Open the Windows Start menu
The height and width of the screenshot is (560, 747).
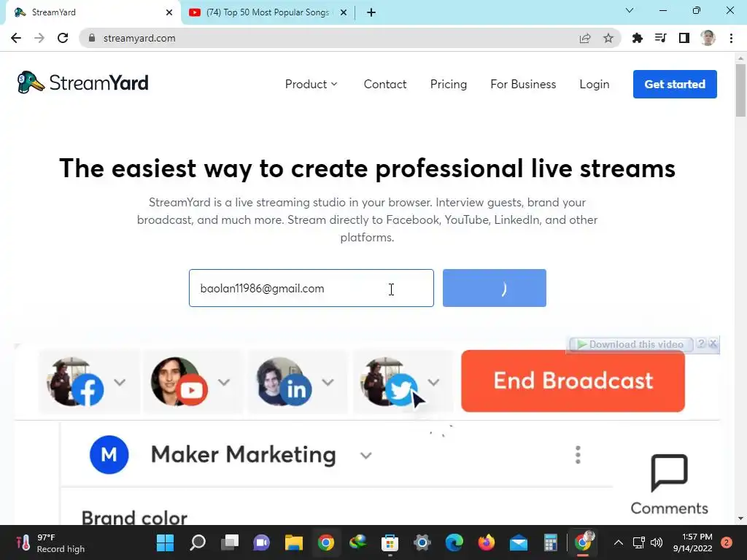pyautogui.click(x=166, y=542)
